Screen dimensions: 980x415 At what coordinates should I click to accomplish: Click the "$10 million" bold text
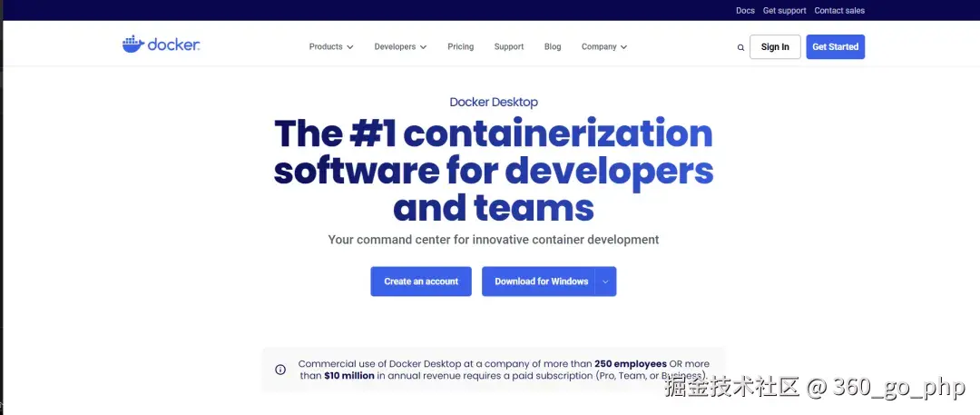click(349, 376)
